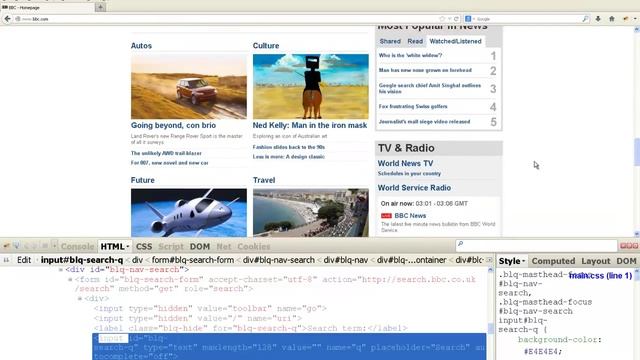Open the Style side panel options arrow
Viewport: 640px width, 360px height.
[x=523, y=261]
